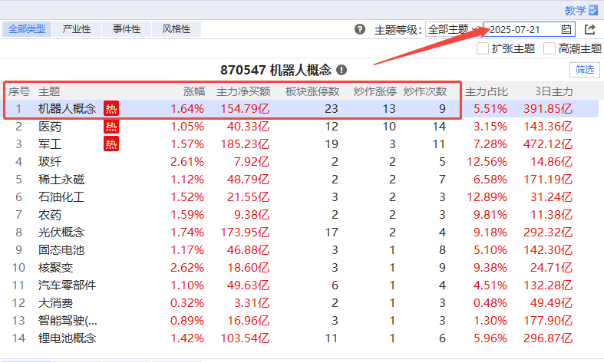Click info icon beside 机器人概念 title
604x362 pixels.
(341, 70)
